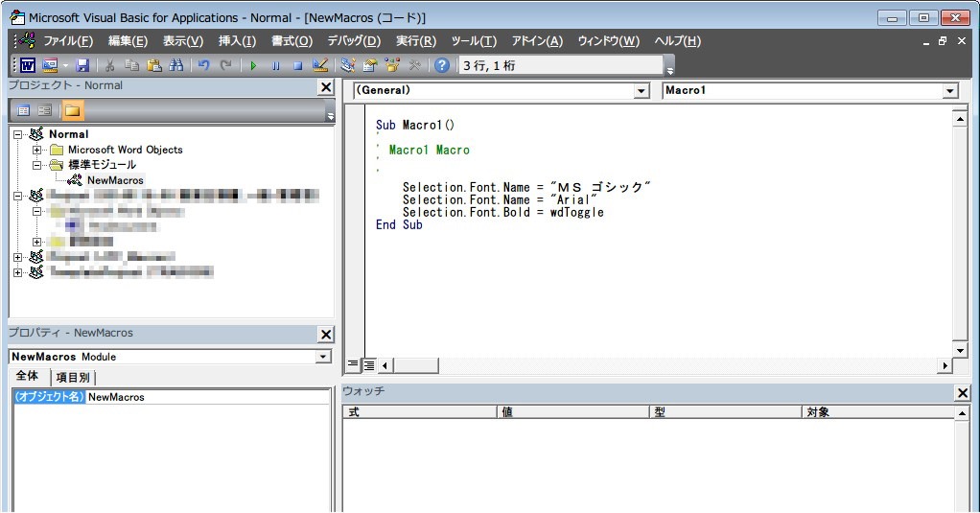Open the 書式(O) menu
The image size is (980, 513).
click(x=292, y=41)
